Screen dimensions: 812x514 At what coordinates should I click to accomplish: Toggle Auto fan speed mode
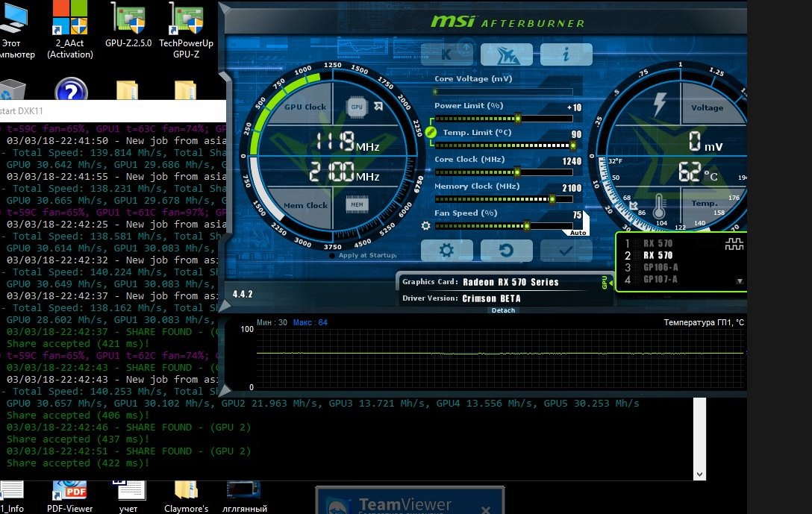578,233
